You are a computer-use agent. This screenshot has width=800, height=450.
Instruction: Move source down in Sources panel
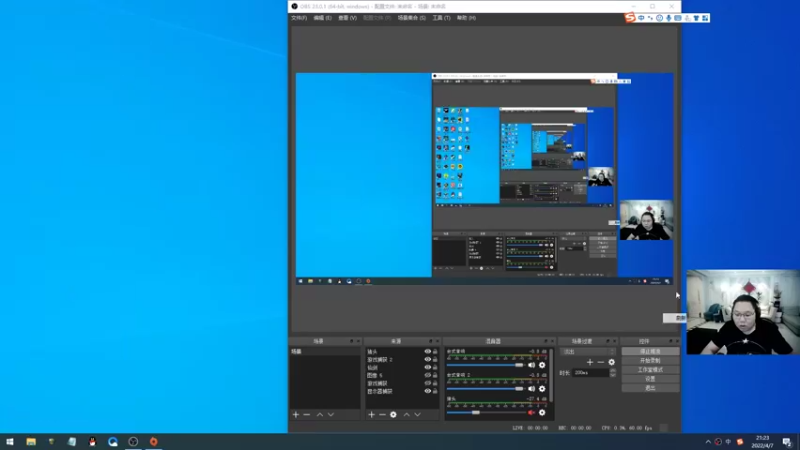coord(417,415)
